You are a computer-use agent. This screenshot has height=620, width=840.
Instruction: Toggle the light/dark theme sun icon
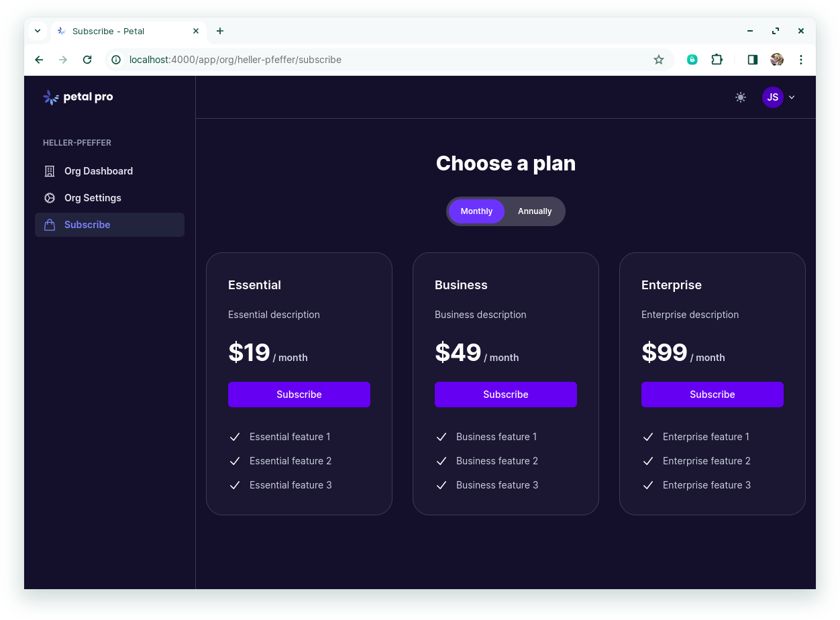(x=741, y=97)
